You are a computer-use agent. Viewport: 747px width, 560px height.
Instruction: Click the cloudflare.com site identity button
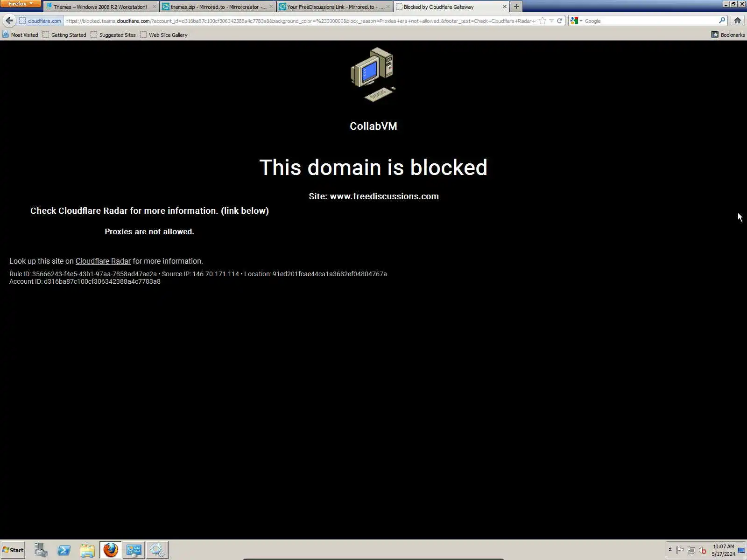(40, 21)
